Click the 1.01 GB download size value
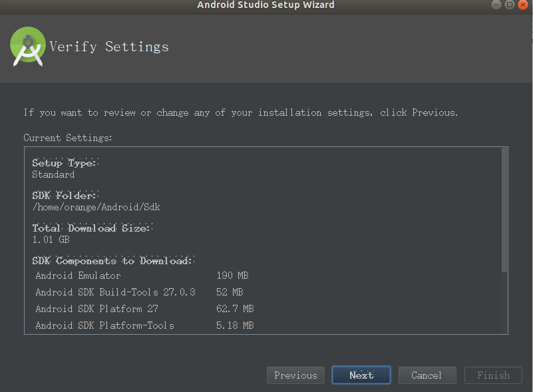Image resolution: width=533 pixels, height=392 pixels. point(51,240)
